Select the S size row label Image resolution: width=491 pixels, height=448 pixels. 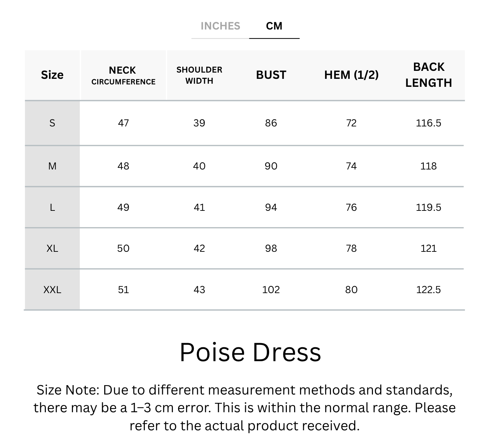point(52,123)
